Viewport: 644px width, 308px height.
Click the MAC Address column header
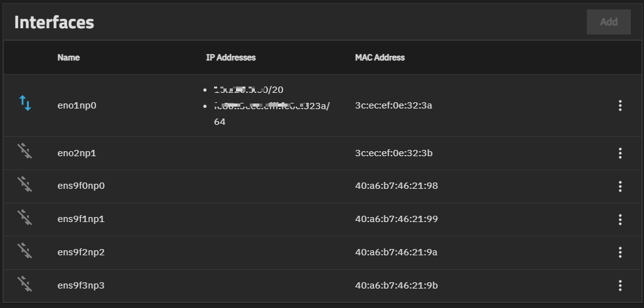[380, 58]
